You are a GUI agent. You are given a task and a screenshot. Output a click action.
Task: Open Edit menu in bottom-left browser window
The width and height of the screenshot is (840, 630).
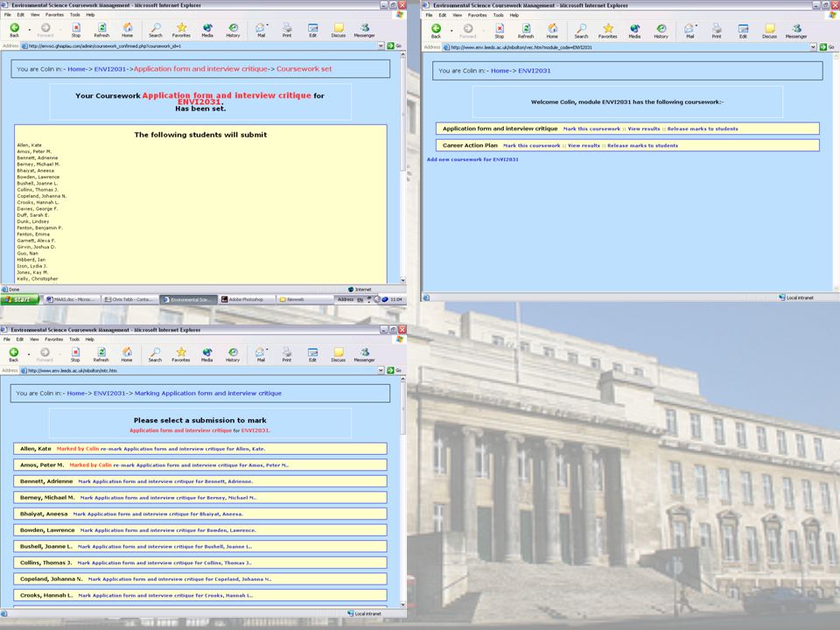tap(20, 339)
